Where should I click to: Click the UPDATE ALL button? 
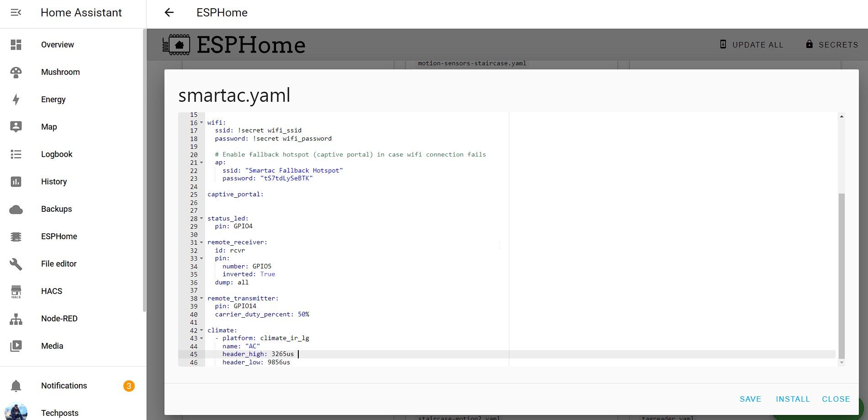pos(752,45)
